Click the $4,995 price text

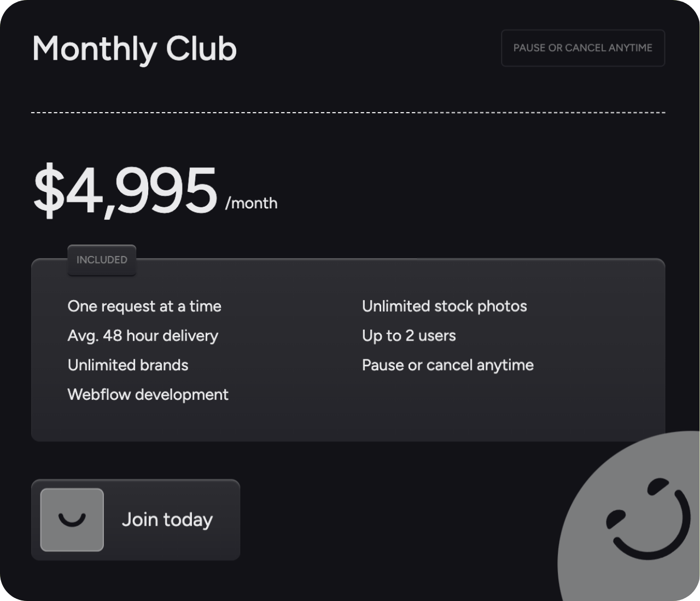(125, 190)
